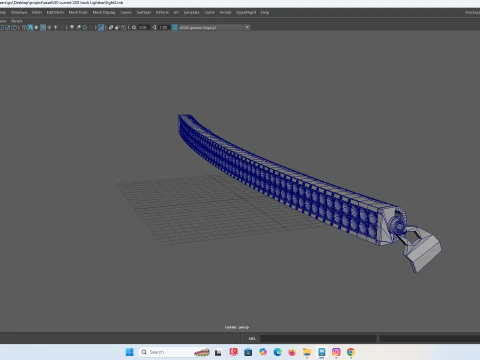This screenshot has width=480, height=360.
Task: Click the active Maya taskbar icon
Action: [321, 352]
